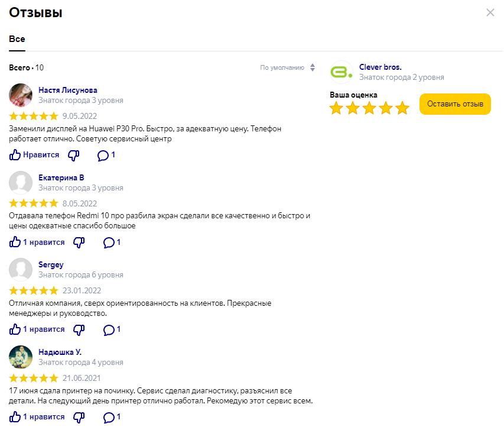The height and width of the screenshot is (430, 504).
Task: Click Настя Лисунова's avatar photo
Action: (x=21, y=95)
